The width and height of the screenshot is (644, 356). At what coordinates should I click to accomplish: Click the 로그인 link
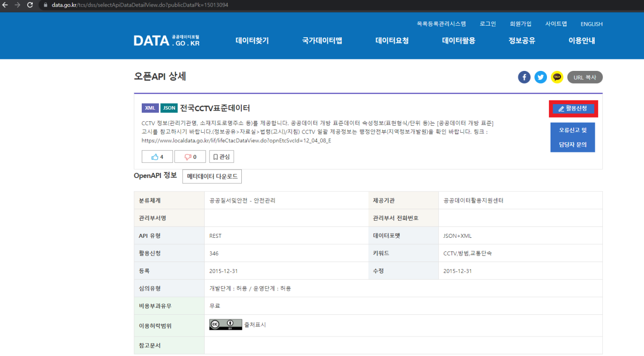[x=488, y=24]
